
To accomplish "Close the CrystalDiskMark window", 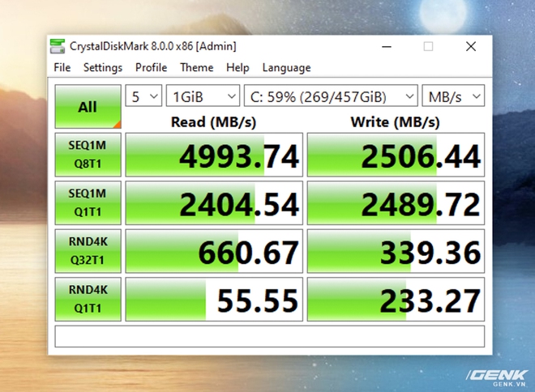I will tap(471, 46).
